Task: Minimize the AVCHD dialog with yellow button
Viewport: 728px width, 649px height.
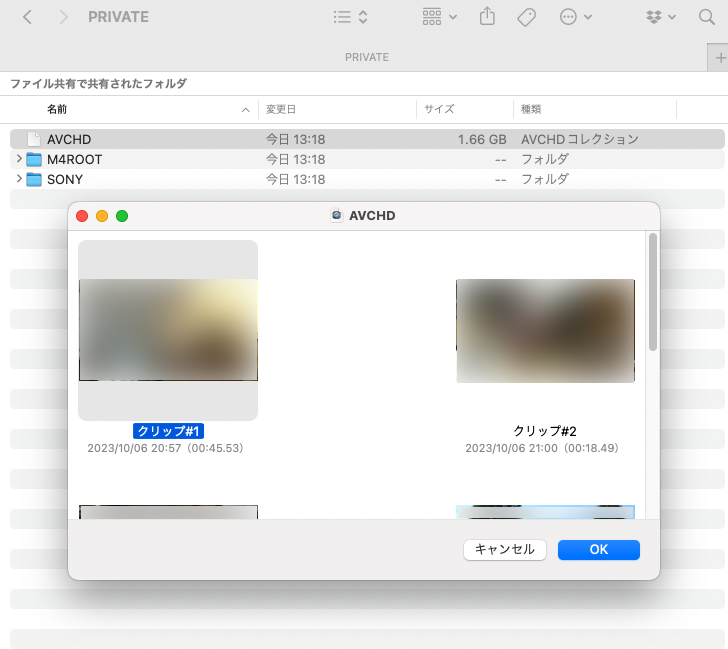Action: [x=102, y=216]
